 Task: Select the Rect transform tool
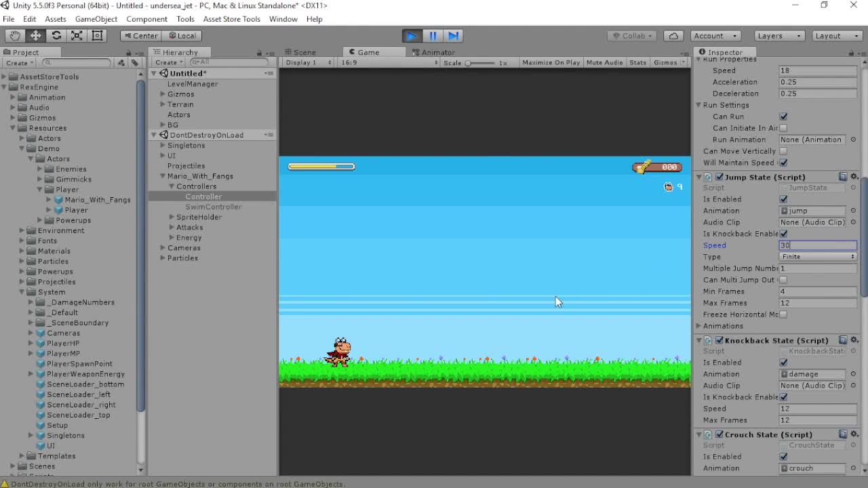click(98, 36)
